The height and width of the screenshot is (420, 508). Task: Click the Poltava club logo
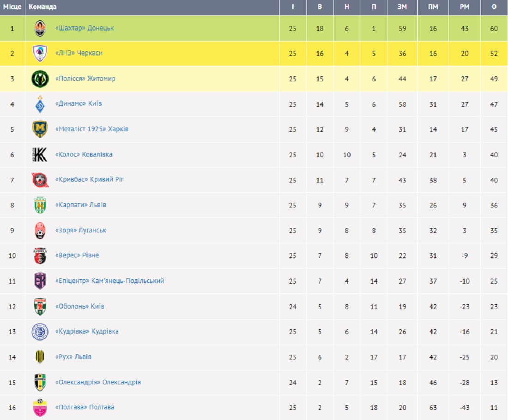40,408
